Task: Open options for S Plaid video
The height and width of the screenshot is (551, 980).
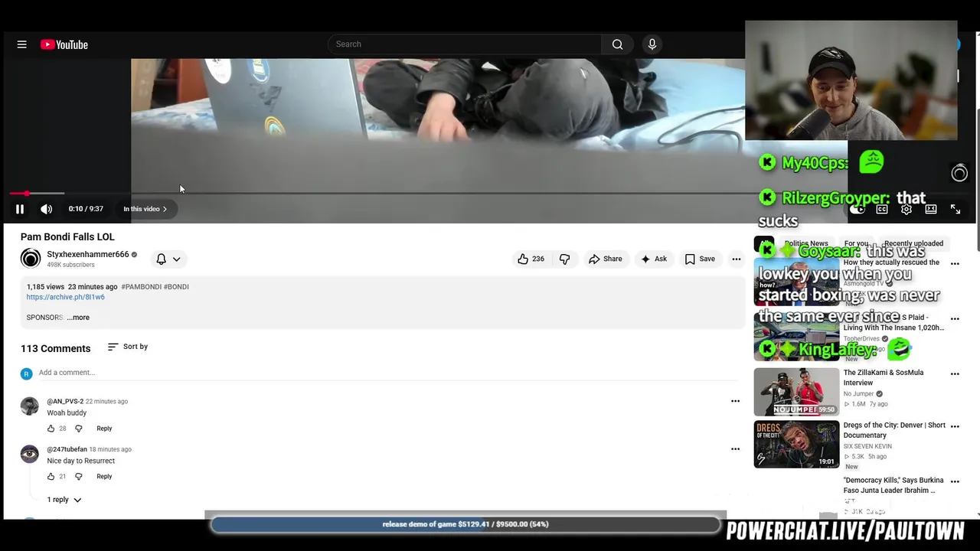Action: [x=955, y=318]
